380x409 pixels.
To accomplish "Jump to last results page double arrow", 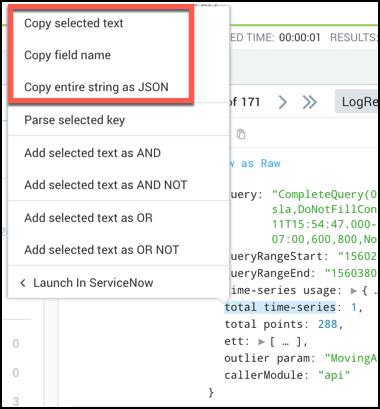I will [309, 102].
